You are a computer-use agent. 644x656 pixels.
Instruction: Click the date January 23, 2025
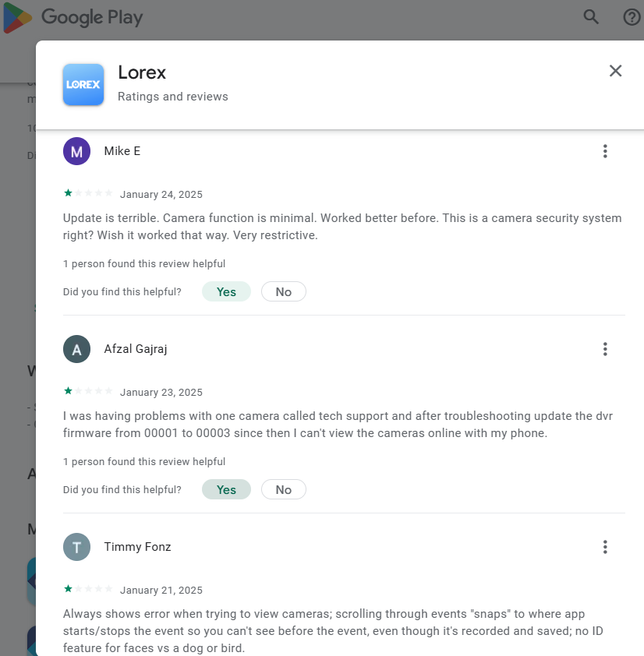pos(161,393)
